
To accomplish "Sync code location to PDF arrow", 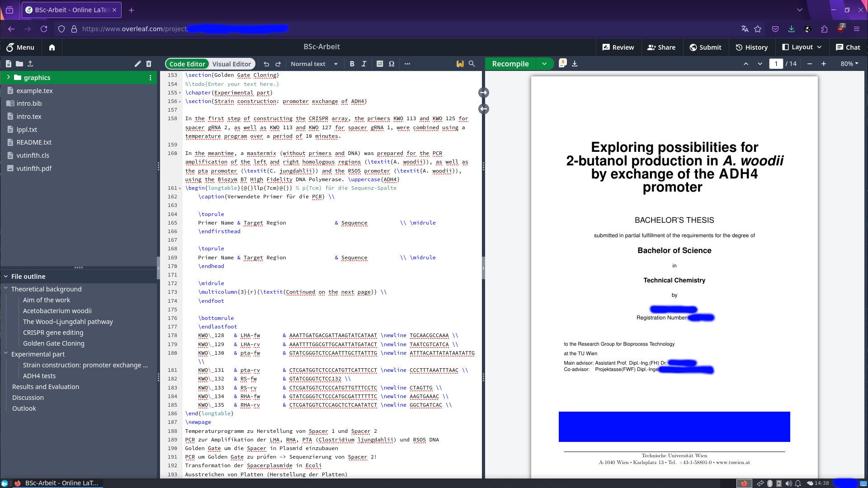I will (x=483, y=93).
